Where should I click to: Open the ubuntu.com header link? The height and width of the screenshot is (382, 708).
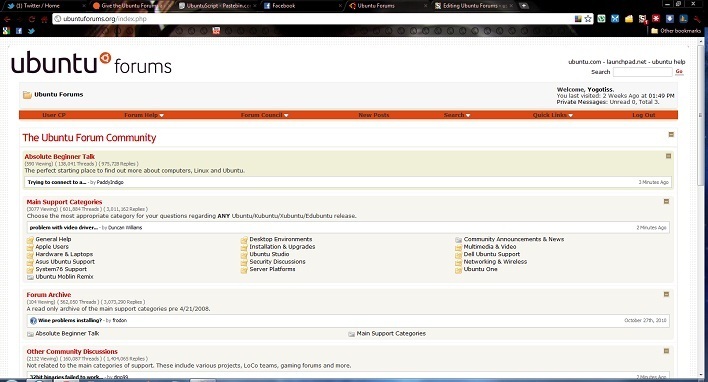pos(585,62)
